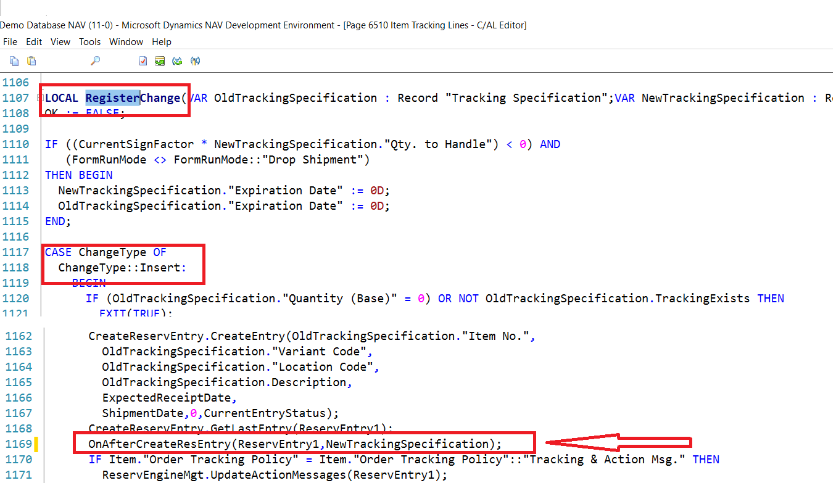
Task: Open the Window menu
Action: [126, 41]
